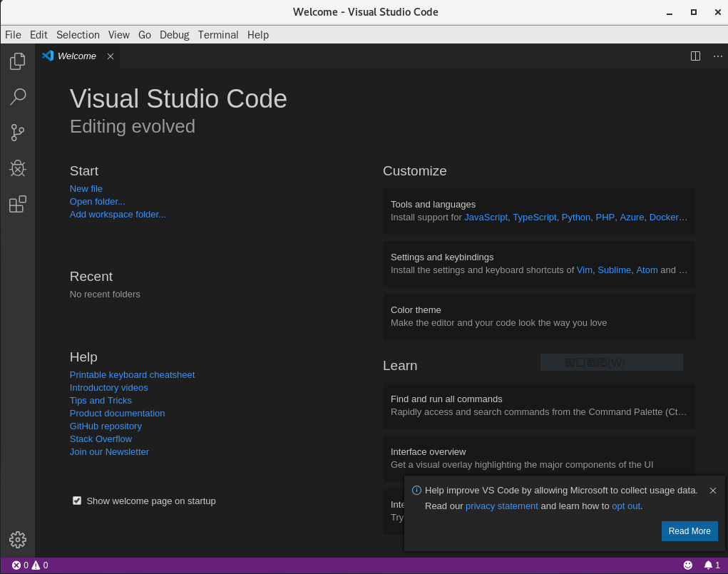Click the feedback smiley icon in status bar

pos(688,565)
